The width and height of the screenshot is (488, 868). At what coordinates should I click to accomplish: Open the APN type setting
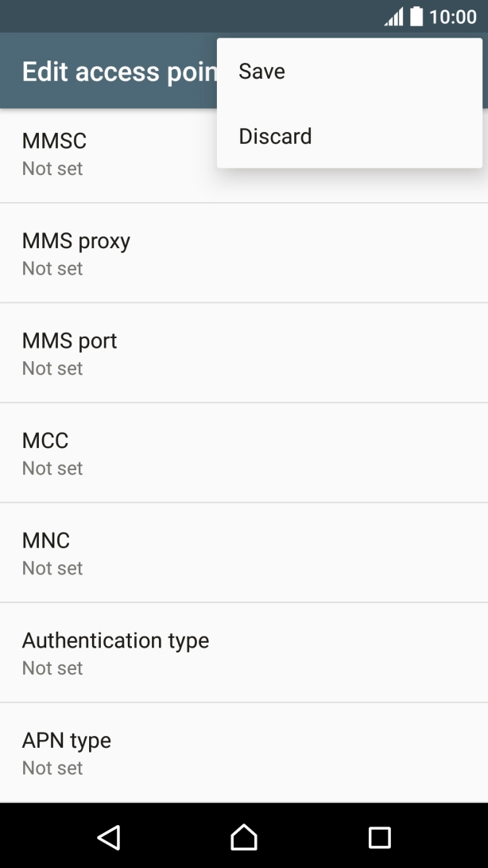tap(67, 741)
